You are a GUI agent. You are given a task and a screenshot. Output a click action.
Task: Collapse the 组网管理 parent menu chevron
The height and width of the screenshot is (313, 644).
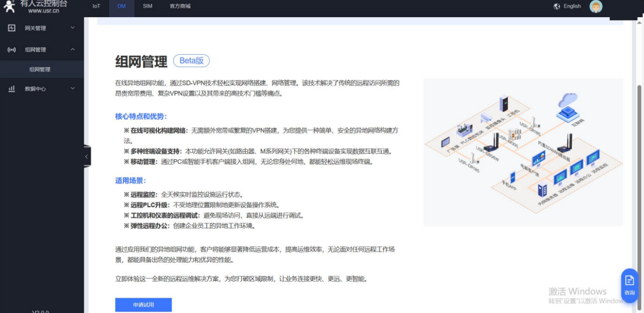(73, 50)
